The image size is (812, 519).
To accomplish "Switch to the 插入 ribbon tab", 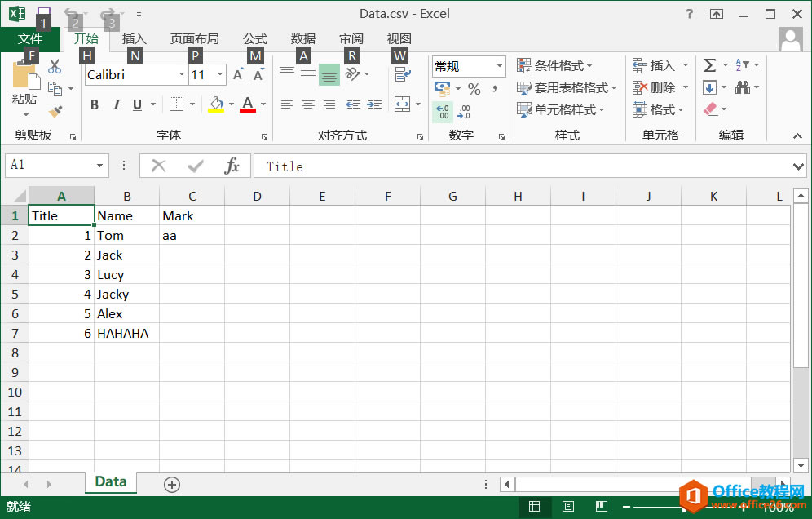I will pyautogui.click(x=134, y=38).
